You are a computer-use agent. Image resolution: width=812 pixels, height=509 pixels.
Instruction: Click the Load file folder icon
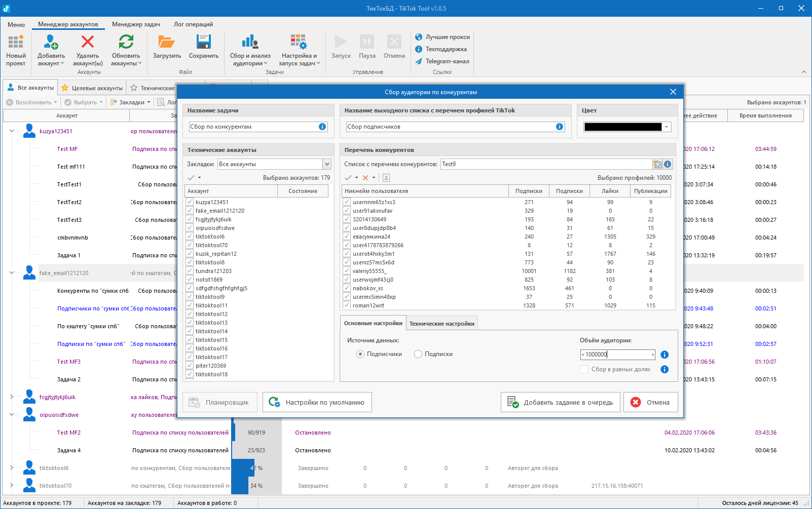(167, 43)
